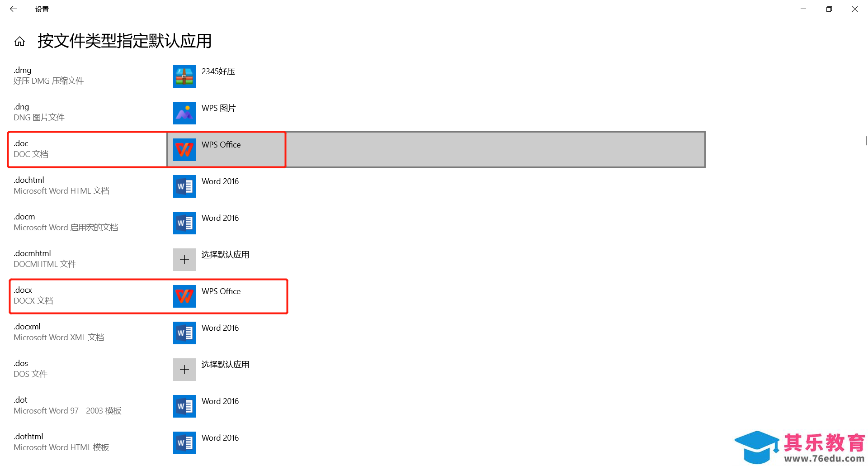Select the .doc DOC 文档 entry

(88, 149)
